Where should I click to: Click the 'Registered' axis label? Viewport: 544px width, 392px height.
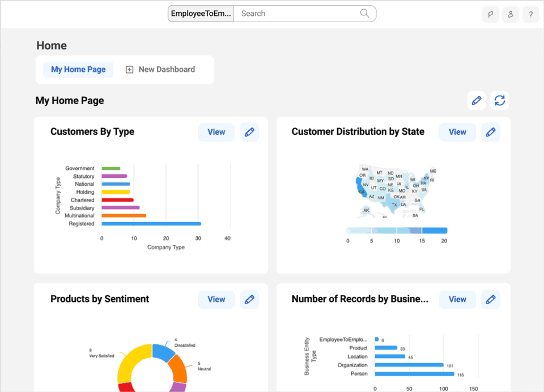82,224
